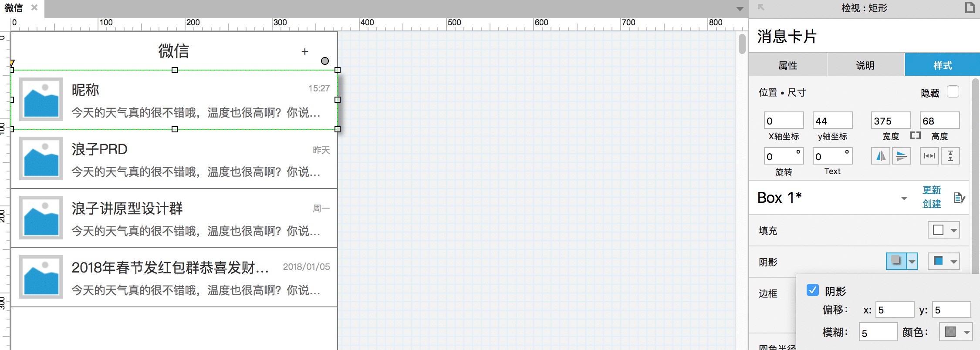Click the fit height to text icon
Screen dimensions: 980x350
click(950, 156)
